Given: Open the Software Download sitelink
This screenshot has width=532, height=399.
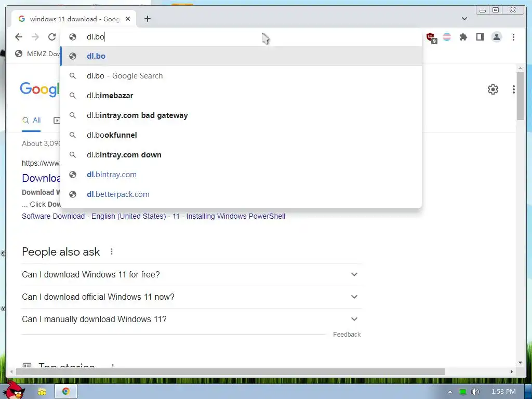Looking at the screenshot, I should tap(54, 216).
